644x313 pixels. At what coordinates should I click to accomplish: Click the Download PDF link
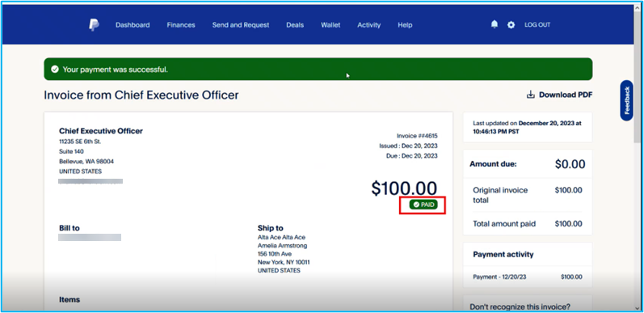566,95
